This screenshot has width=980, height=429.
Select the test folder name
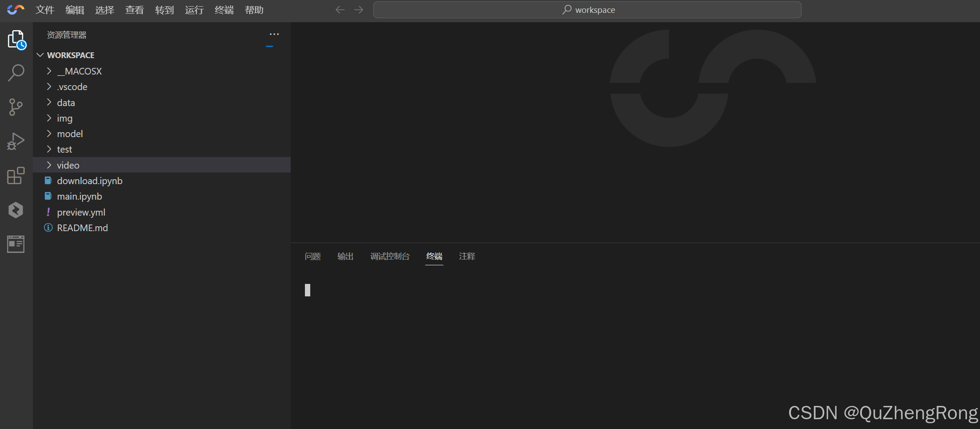click(64, 150)
